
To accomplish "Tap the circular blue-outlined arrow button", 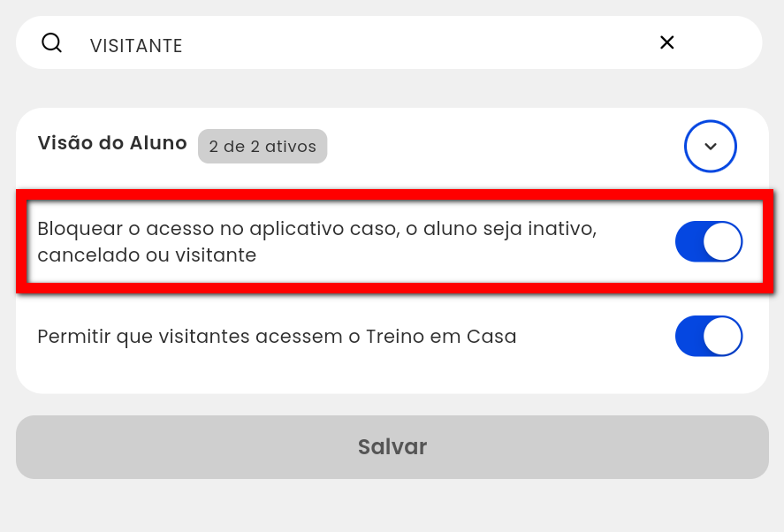I will click(x=710, y=146).
